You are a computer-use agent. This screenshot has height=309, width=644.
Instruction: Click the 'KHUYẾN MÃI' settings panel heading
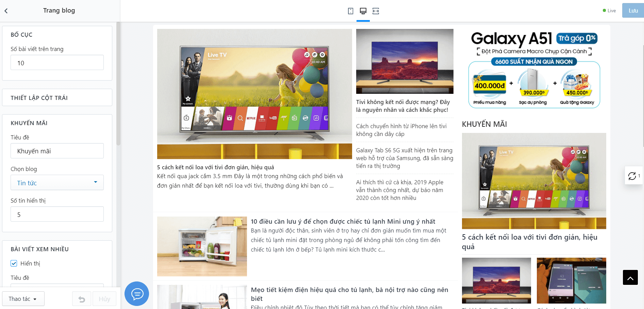tap(29, 123)
